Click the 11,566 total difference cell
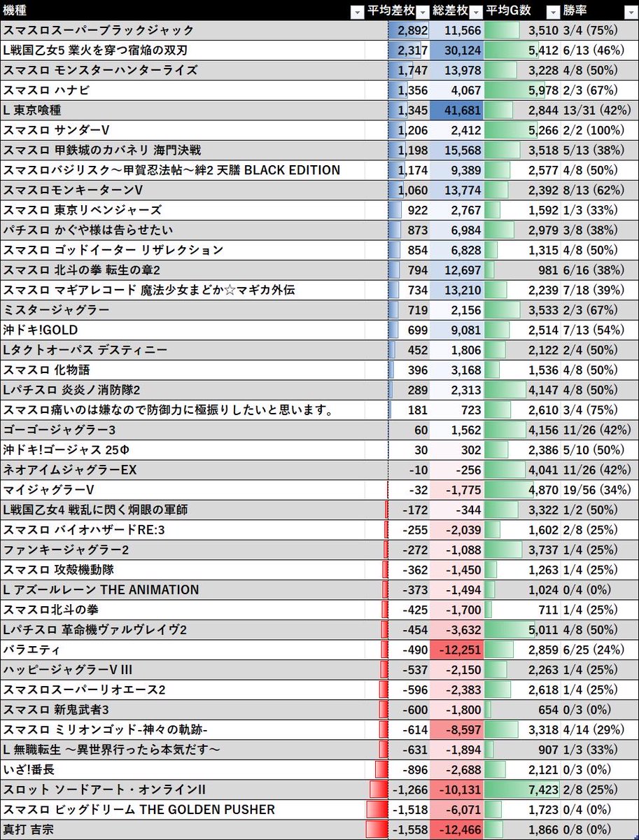Image resolution: width=639 pixels, height=840 pixels. [x=456, y=31]
